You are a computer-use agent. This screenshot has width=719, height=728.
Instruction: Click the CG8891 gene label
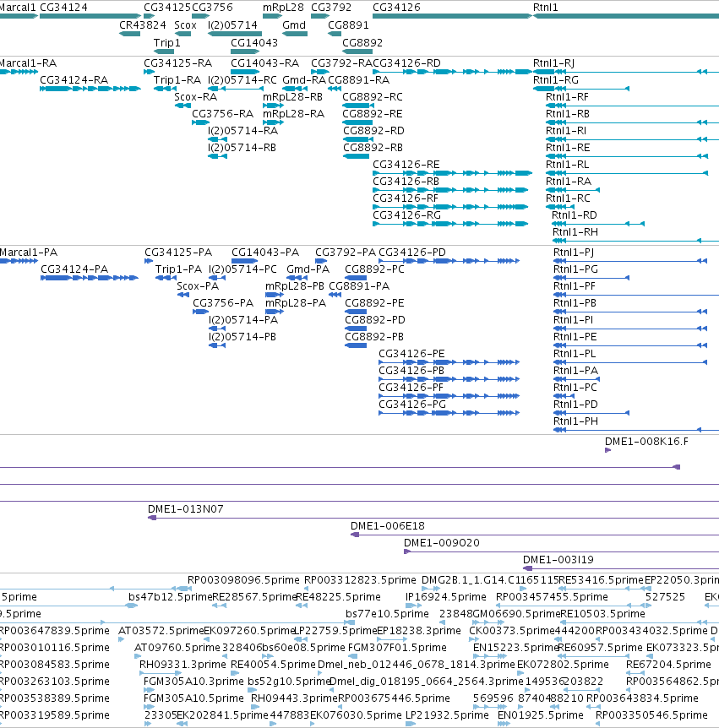[348, 25]
